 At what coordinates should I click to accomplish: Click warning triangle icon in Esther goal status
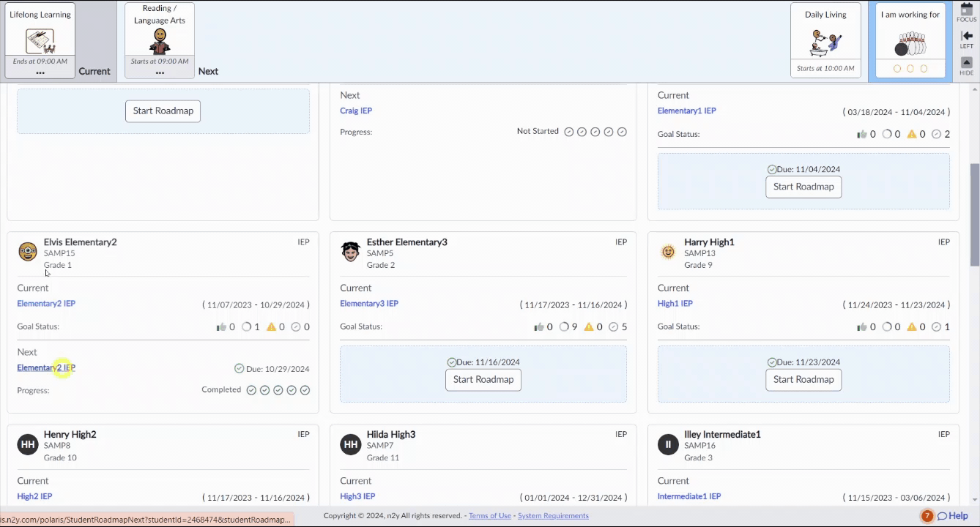589,327
